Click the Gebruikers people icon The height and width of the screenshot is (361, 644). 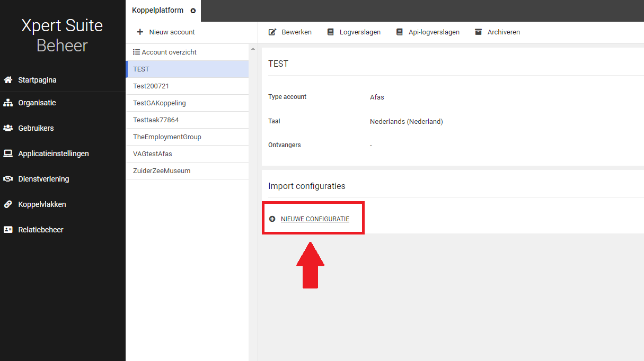[x=8, y=128]
